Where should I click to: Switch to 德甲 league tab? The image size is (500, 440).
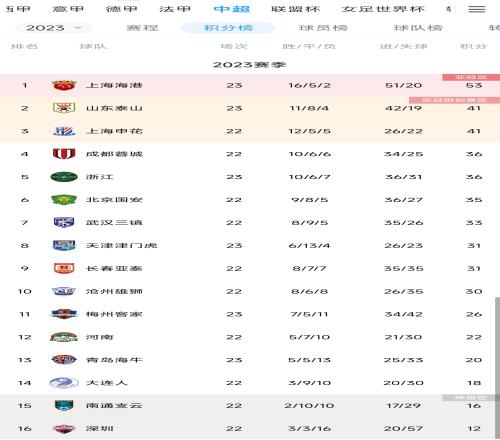[x=121, y=9]
